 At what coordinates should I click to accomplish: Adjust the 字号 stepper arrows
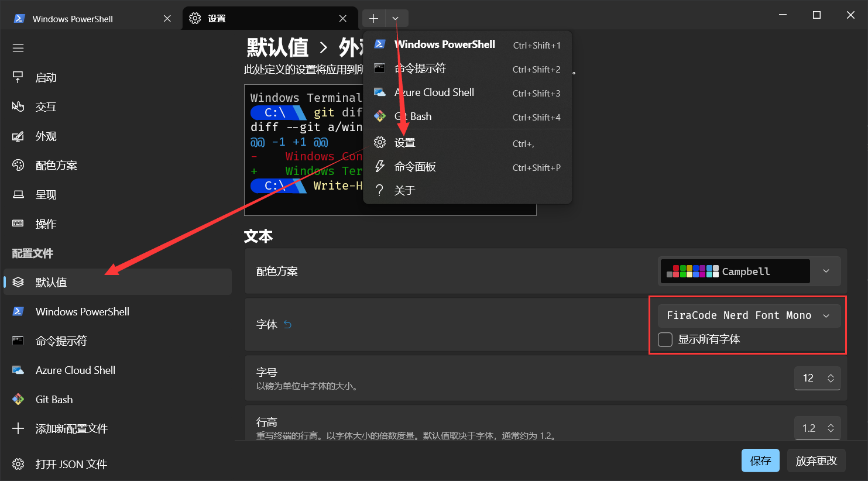(831, 378)
